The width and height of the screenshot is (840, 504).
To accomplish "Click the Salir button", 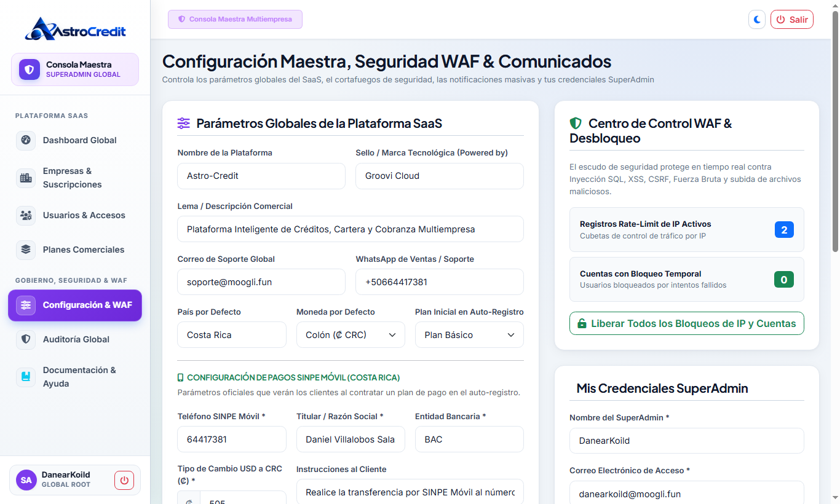I will coord(792,20).
